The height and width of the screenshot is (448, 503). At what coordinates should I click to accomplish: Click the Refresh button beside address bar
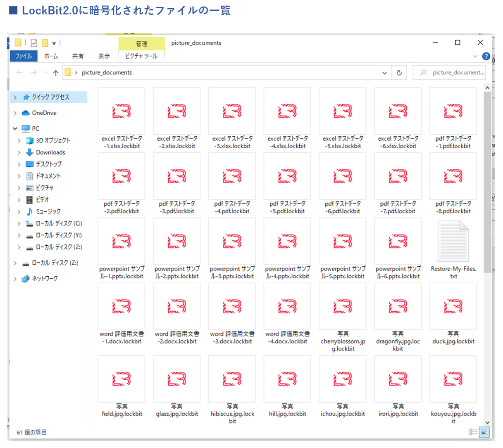pos(399,73)
